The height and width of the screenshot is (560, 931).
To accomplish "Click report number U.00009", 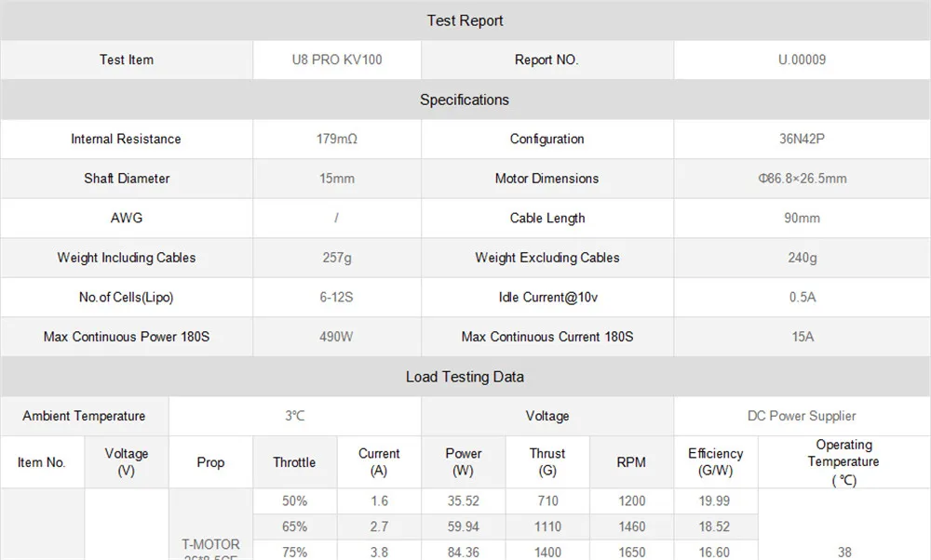I will click(x=802, y=60).
